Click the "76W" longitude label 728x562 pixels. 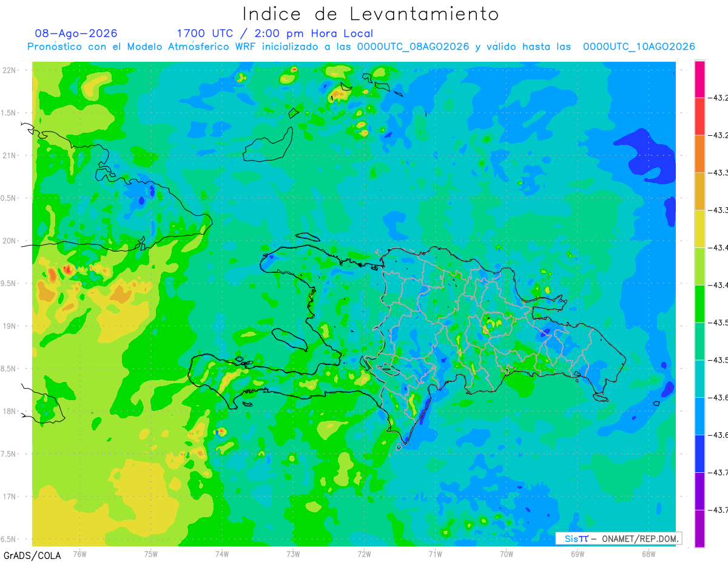[79, 554]
